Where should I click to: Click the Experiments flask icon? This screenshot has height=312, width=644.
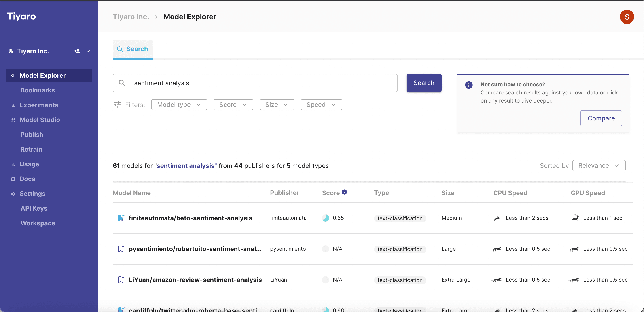click(x=13, y=105)
